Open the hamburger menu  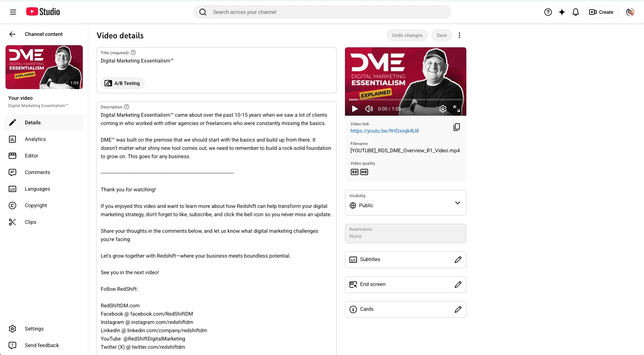(13, 12)
